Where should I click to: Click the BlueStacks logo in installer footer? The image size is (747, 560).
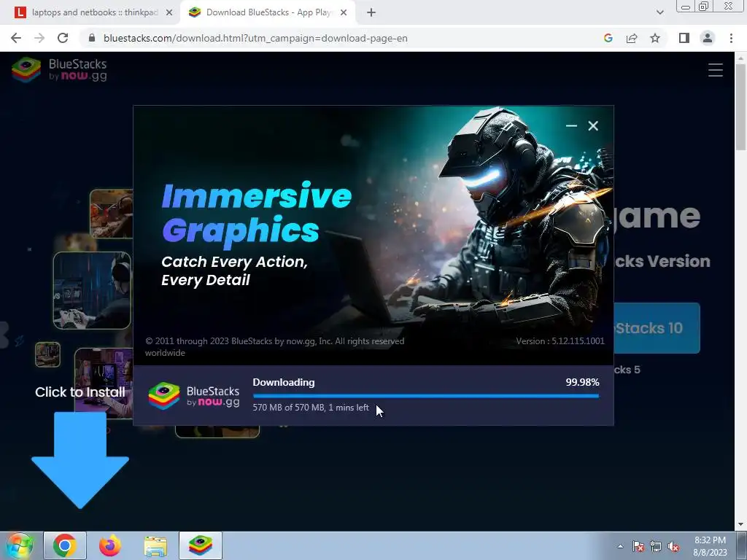click(194, 396)
